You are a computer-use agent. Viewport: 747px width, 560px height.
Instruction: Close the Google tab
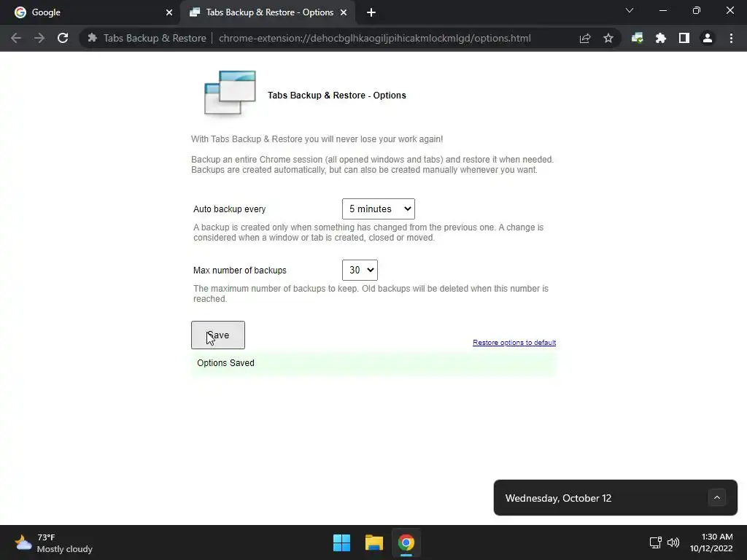coord(169,12)
